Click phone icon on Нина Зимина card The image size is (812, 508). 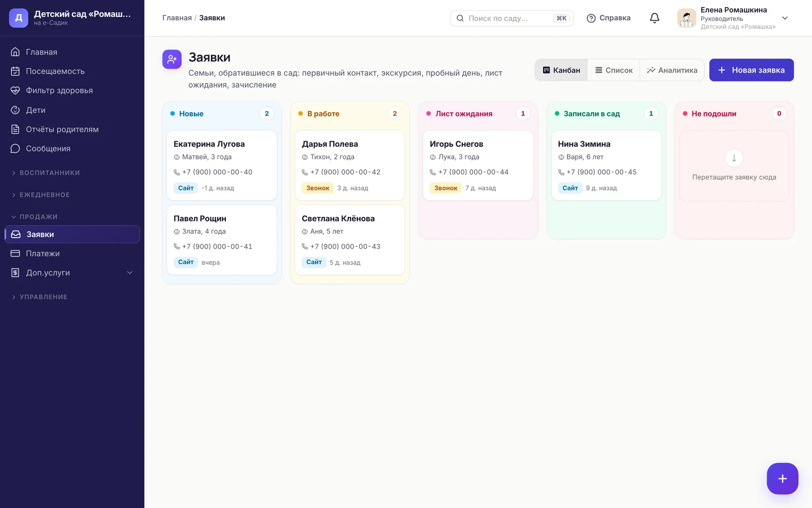pos(561,172)
